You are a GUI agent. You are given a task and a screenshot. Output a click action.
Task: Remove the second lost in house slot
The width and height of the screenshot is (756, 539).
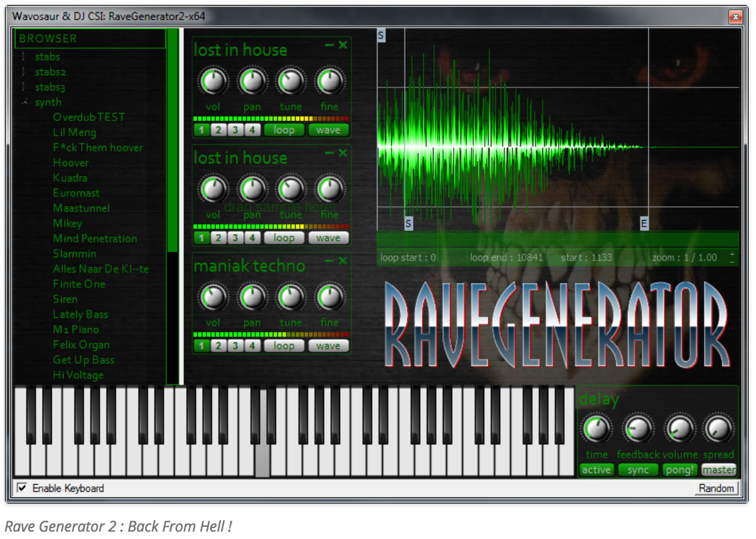(x=343, y=153)
